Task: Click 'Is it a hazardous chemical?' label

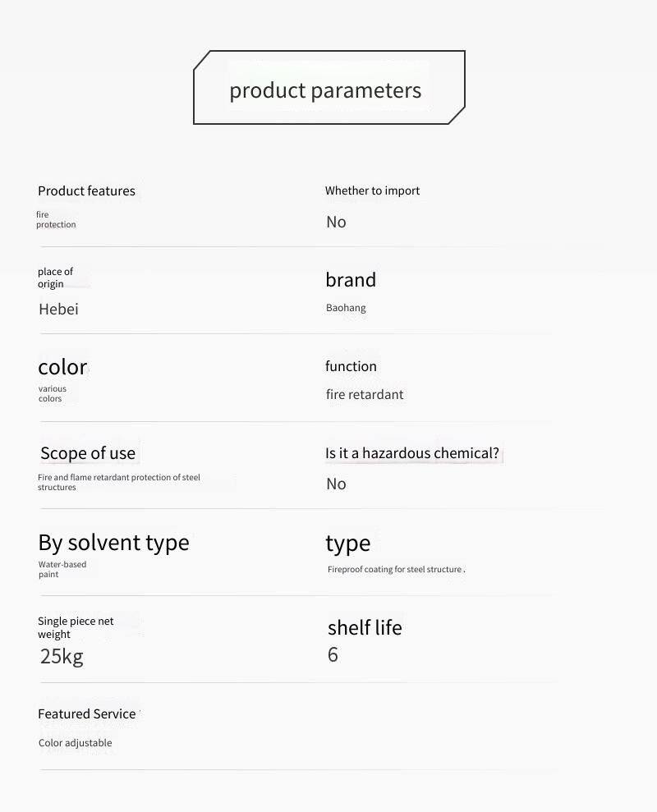Action: click(x=411, y=453)
